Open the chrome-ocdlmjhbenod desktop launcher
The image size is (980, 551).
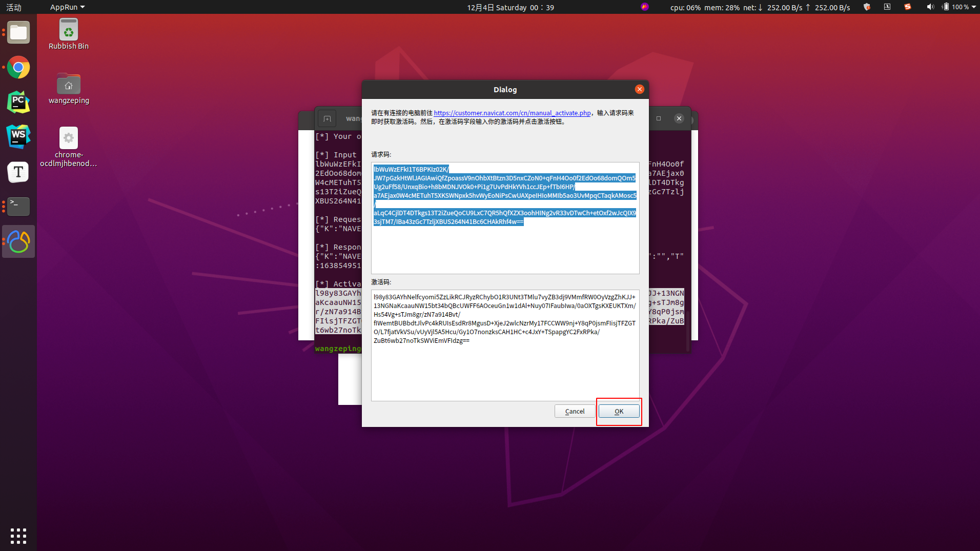[69, 147]
